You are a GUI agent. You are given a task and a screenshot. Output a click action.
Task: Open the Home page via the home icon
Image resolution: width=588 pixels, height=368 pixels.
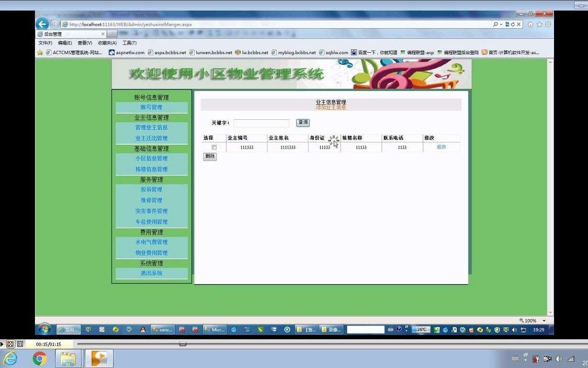click(x=531, y=24)
